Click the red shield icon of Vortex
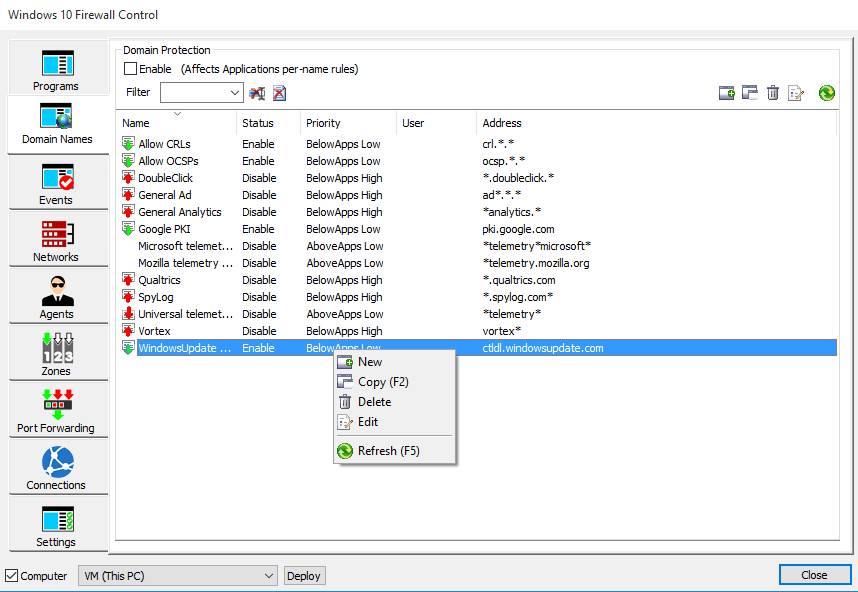 point(128,330)
